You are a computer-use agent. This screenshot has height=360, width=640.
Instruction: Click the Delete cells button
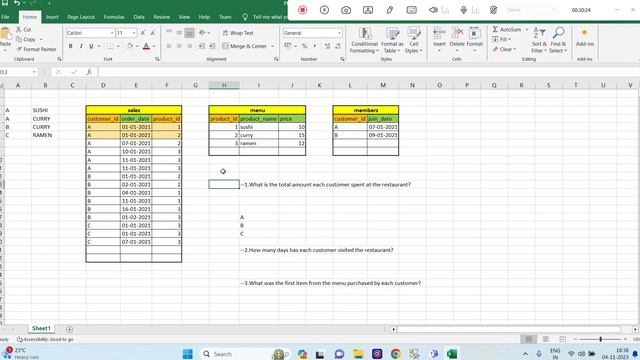[x=457, y=40]
